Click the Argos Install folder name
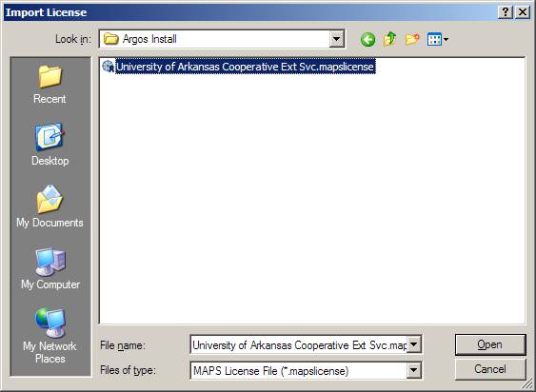The width and height of the screenshot is (536, 392). click(149, 39)
